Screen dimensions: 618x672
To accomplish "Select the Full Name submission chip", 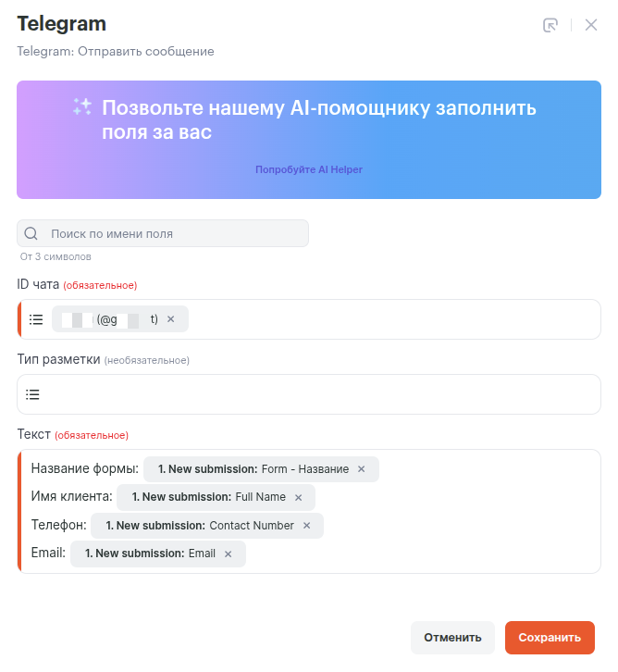I will click(207, 497).
